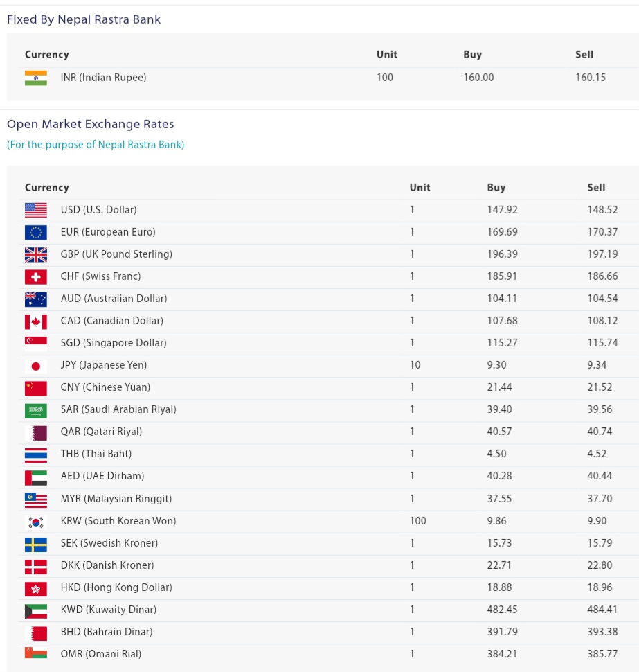The height and width of the screenshot is (672, 639).
Task: Click the Kuwait flag beside KWD
Action: 36,610
